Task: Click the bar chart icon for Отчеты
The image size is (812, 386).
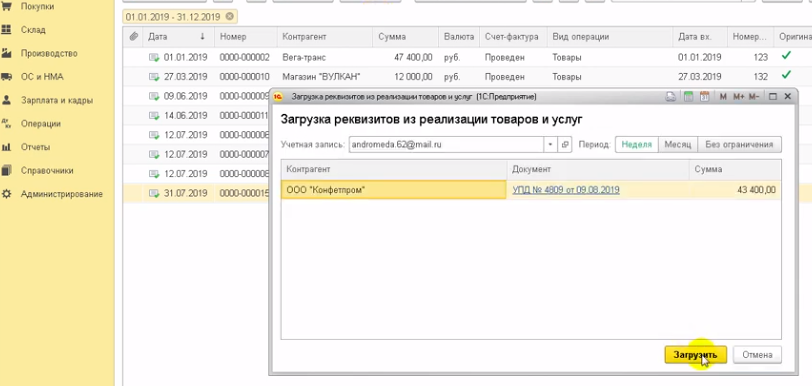Action: click(7, 147)
